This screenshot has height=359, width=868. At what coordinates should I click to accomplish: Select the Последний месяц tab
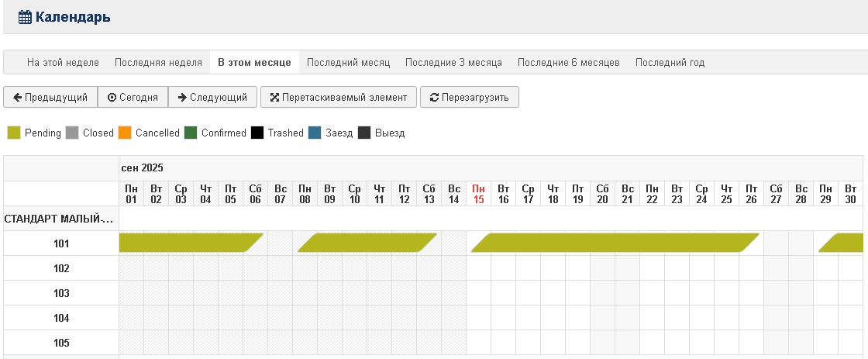(348, 62)
